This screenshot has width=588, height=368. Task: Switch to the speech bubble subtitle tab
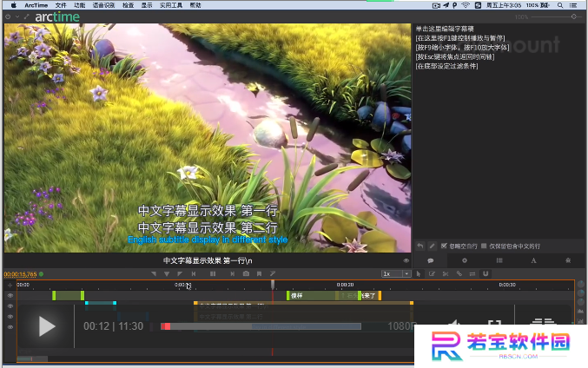[430, 260]
